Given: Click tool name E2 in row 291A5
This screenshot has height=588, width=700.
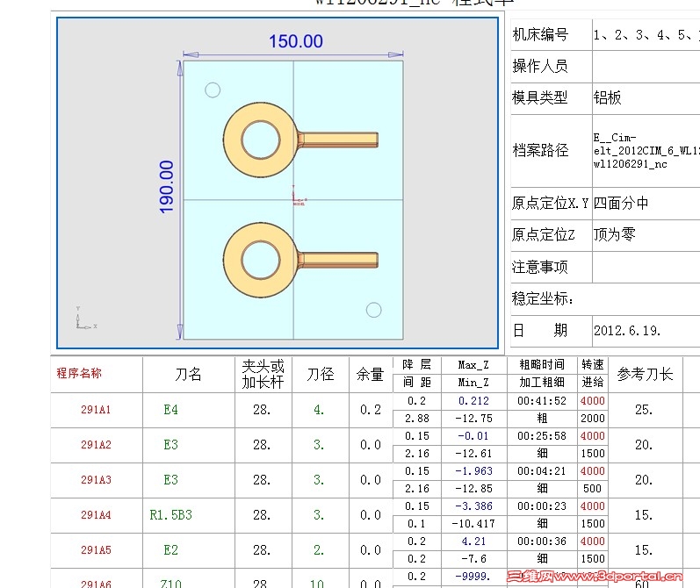Looking at the screenshot, I should pos(171,550).
